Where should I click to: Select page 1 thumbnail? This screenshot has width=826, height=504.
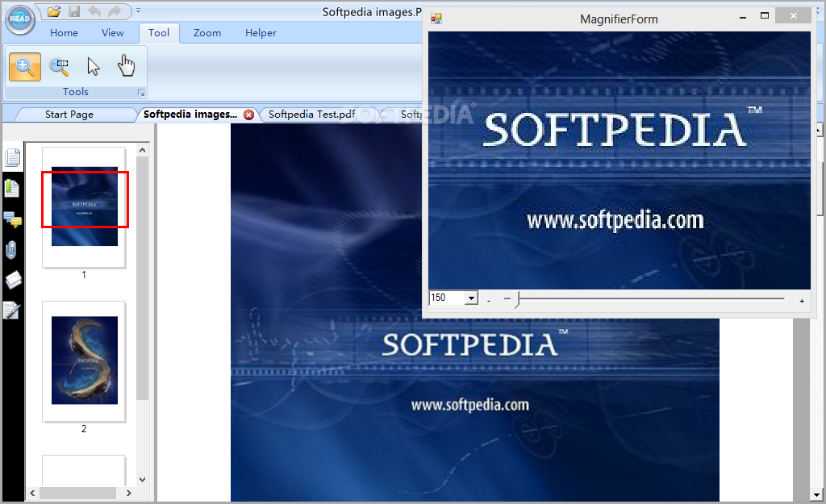pyautogui.click(x=84, y=207)
